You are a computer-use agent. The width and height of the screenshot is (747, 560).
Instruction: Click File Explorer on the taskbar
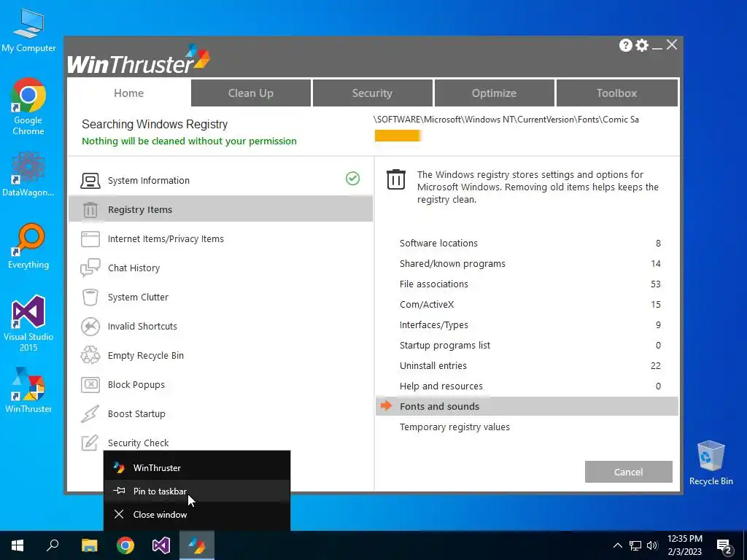pyautogui.click(x=89, y=545)
